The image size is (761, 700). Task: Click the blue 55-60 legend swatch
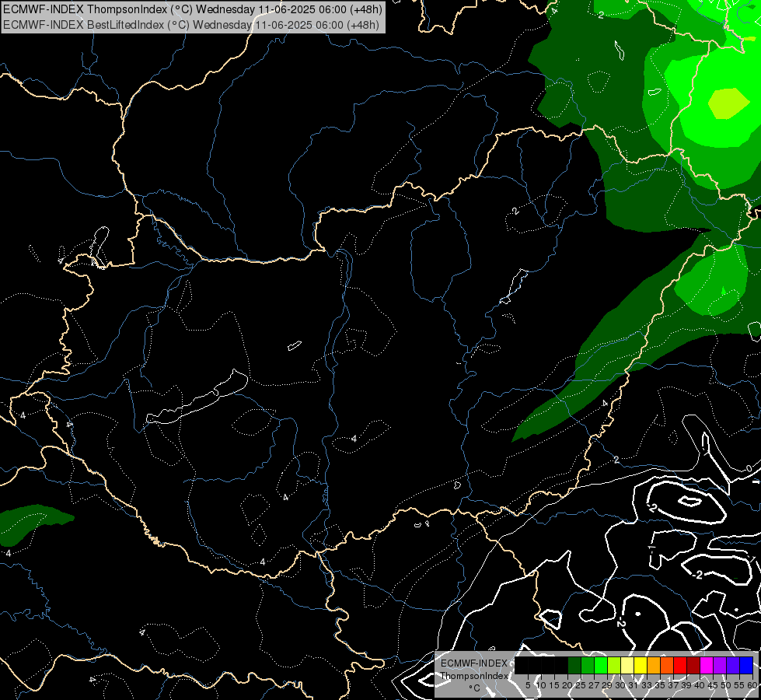click(x=746, y=665)
